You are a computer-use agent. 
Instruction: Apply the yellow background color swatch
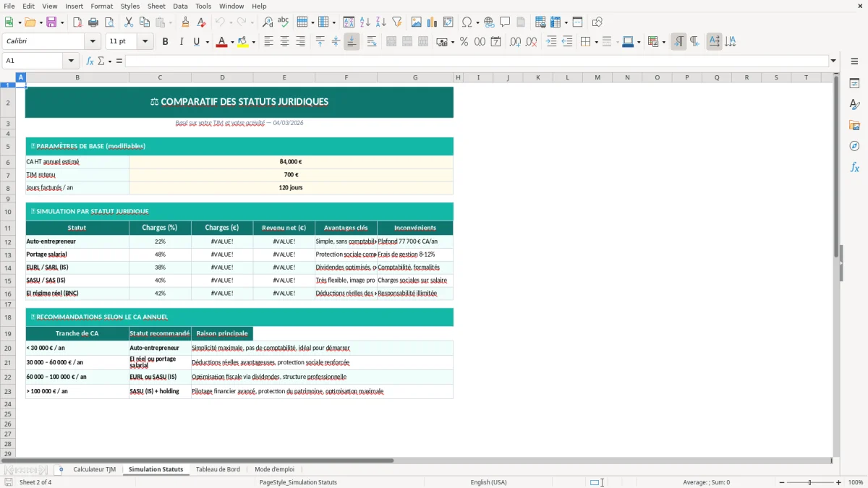point(243,42)
